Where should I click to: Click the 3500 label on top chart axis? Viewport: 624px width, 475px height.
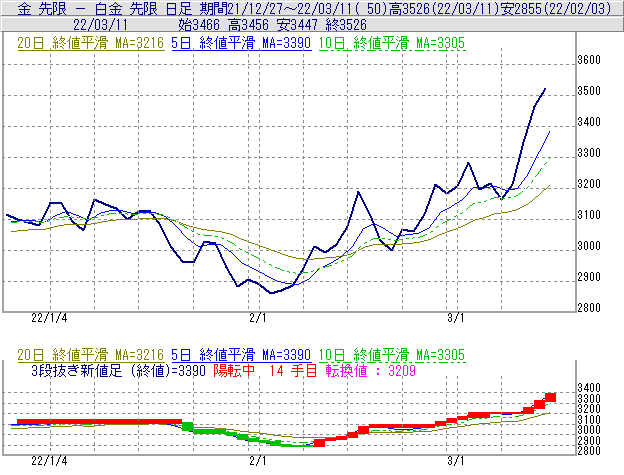coord(589,91)
